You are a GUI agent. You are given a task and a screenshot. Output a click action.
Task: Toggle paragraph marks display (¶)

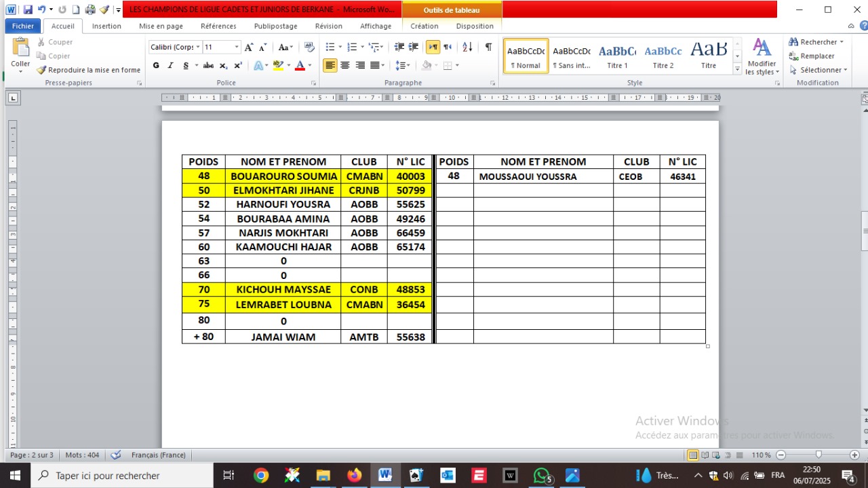(488, 47)
